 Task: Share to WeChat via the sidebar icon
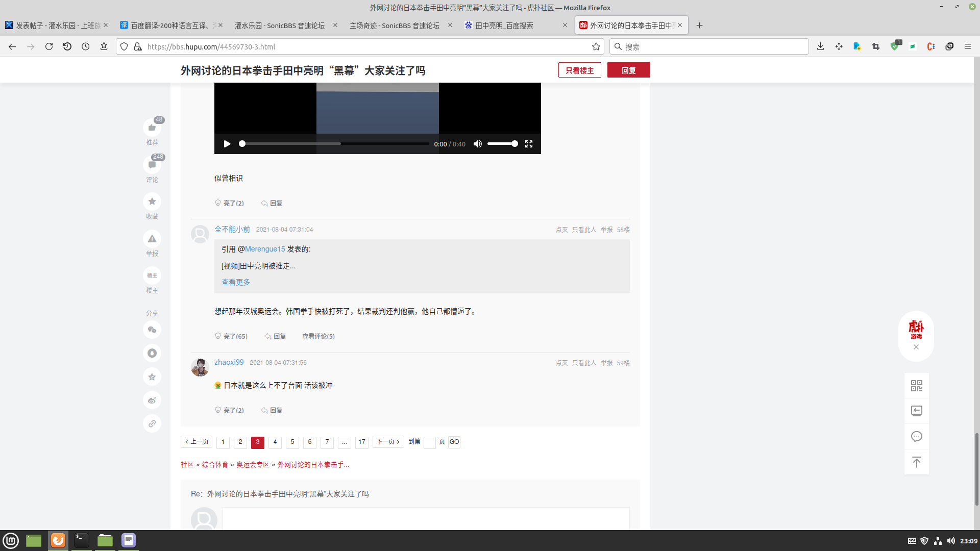[x=152, y=330]
